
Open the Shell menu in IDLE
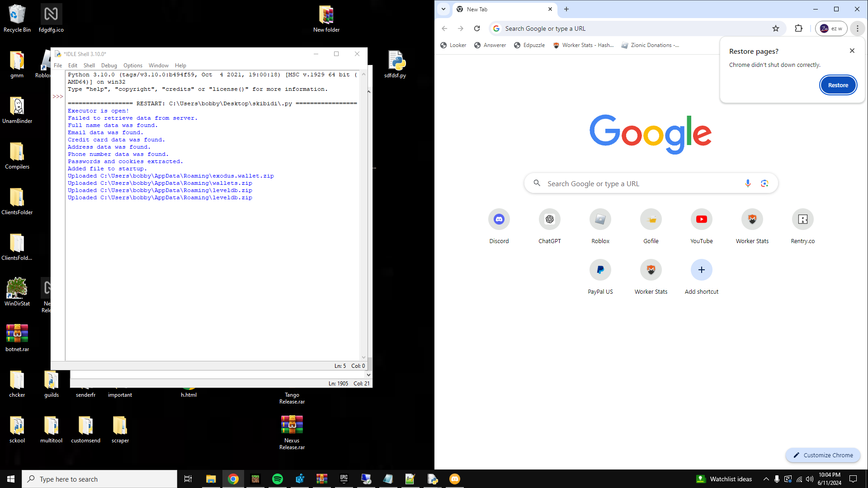coord(89,66)
